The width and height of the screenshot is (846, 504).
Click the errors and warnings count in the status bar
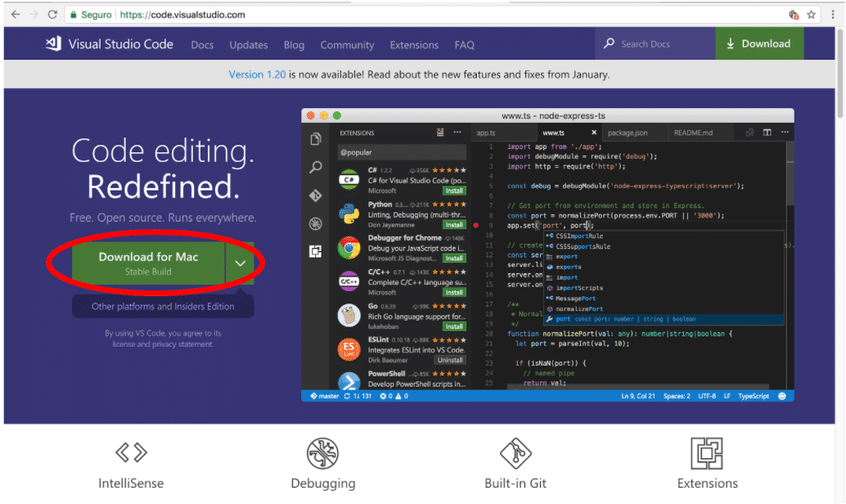[x=394, y=396]
